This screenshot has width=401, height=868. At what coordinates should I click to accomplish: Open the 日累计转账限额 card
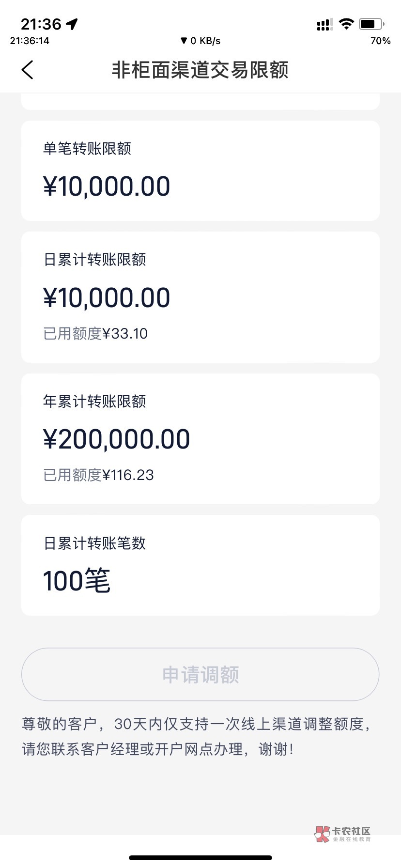pos(200,296)
